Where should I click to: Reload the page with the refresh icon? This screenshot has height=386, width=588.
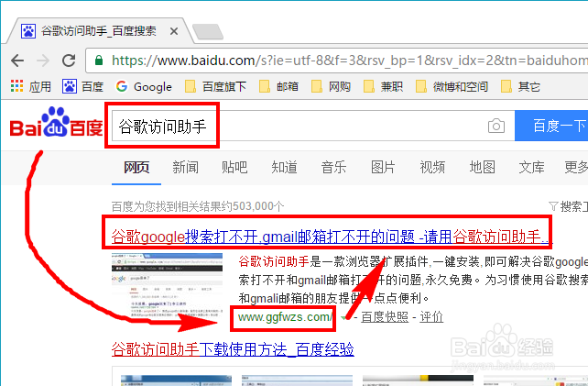click(x=69, y=61)
